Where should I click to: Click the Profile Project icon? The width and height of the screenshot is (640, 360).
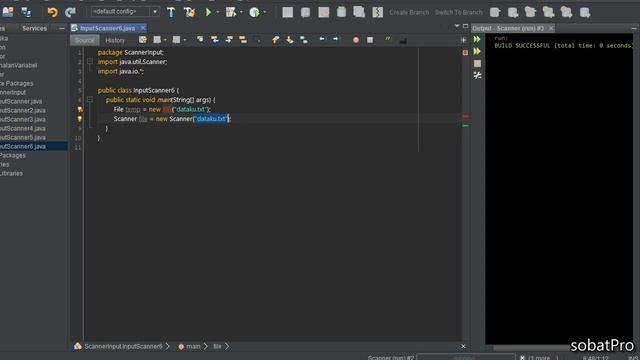click(x=254, y=12)
